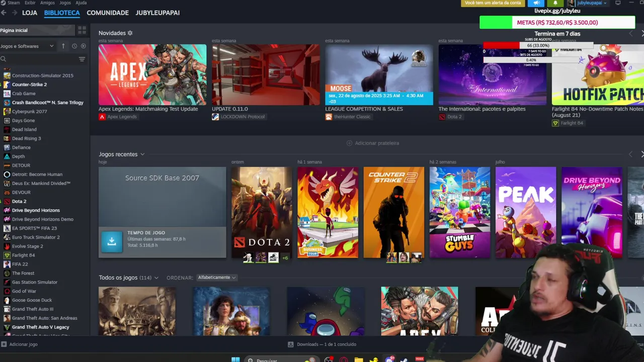Open advanced filters icon beside library search
The width and height of the screenshot is (644, 362).
[82, 59]
